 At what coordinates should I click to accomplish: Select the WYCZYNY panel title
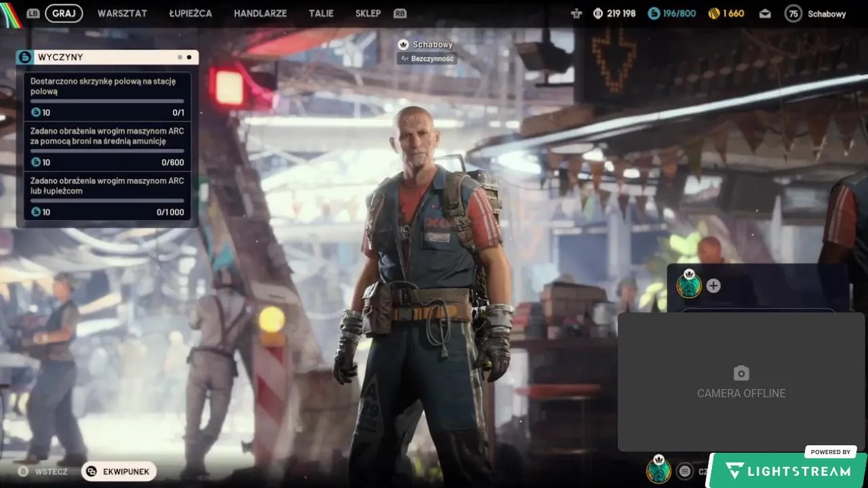tap(61, 57)
